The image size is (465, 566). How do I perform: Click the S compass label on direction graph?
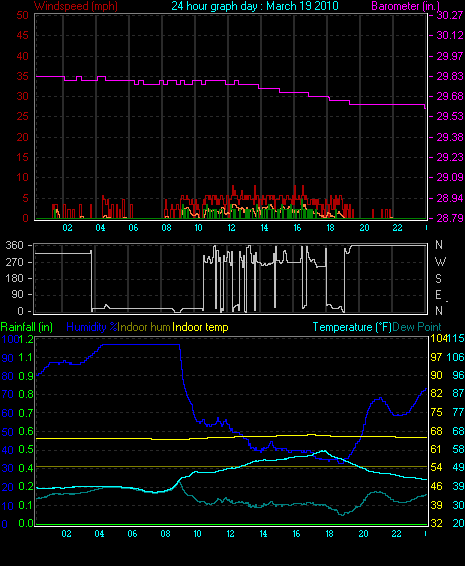click(x=438, y=278)
